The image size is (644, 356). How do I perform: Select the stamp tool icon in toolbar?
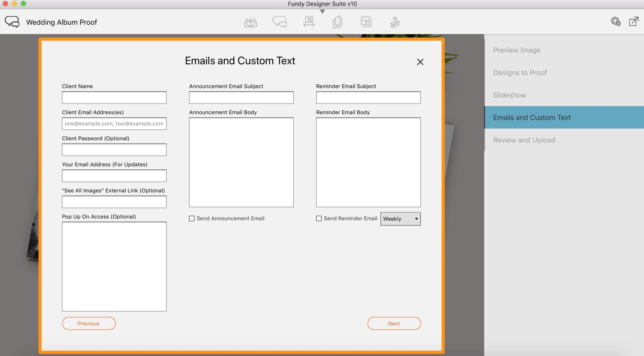(x=395, y=22)
